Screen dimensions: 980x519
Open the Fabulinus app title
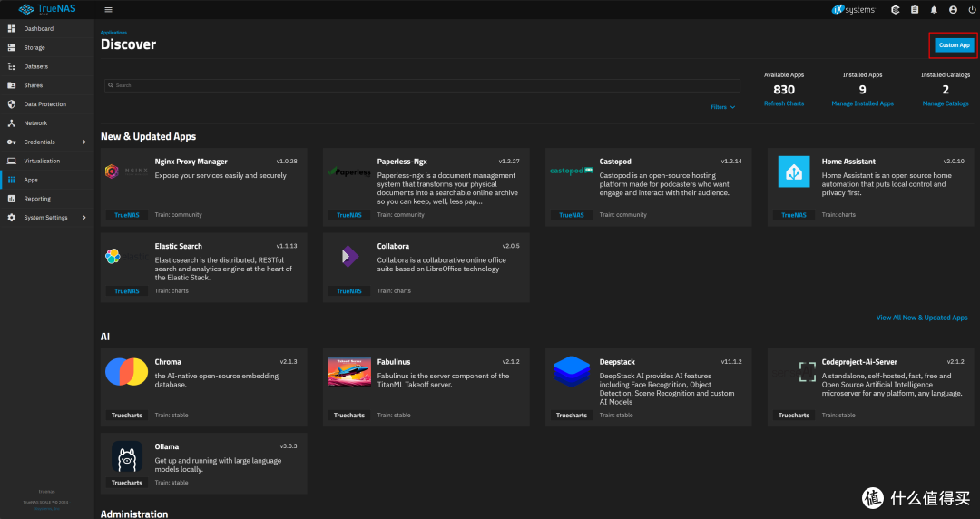click(394, 362)
